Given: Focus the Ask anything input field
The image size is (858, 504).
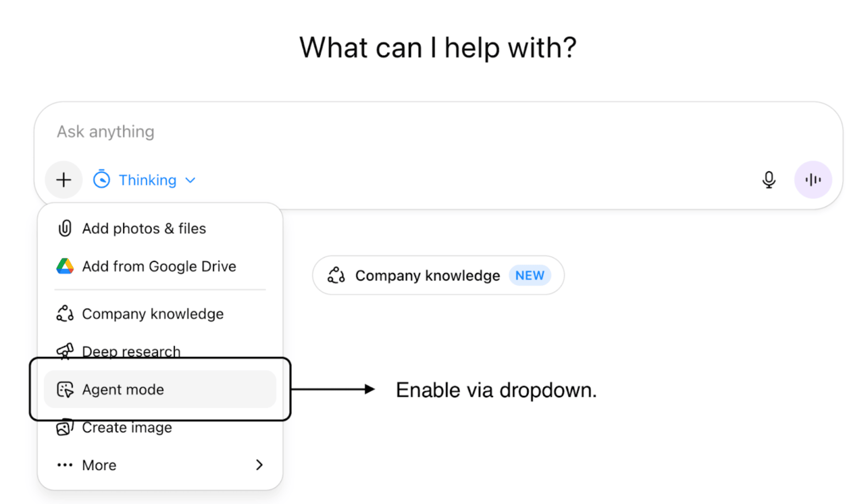Looking at the screenshot, I should tap(391, 132).
